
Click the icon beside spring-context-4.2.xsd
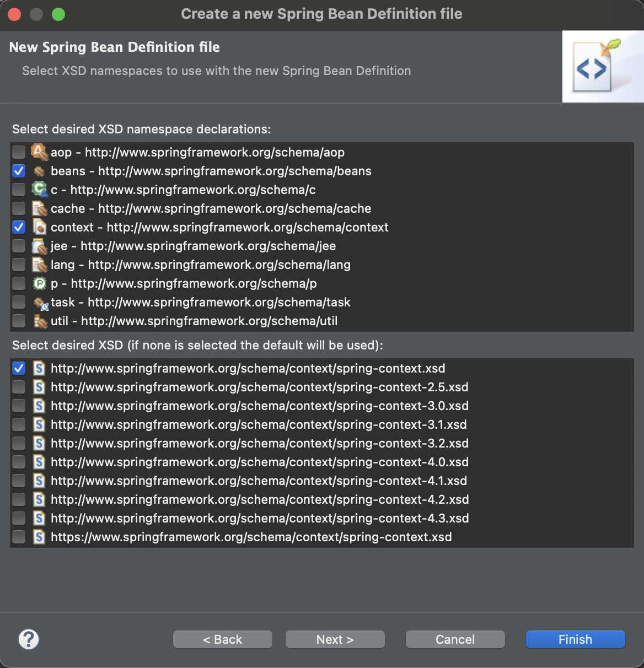tap(39, 499)
